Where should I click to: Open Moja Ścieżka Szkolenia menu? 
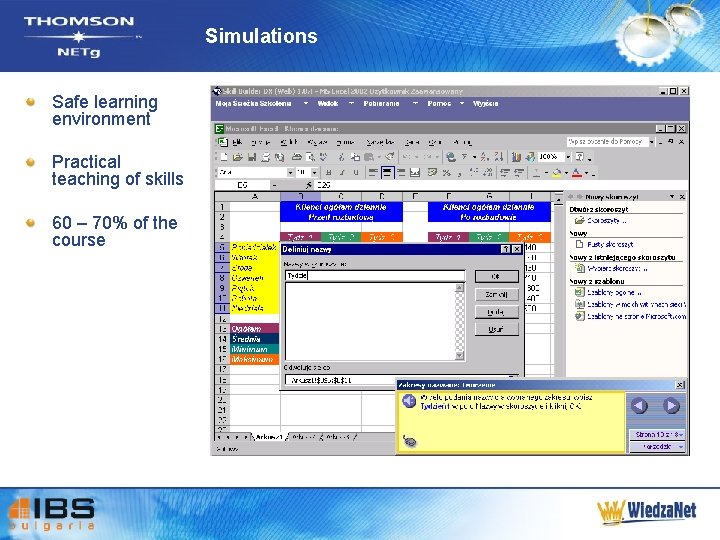253,103
